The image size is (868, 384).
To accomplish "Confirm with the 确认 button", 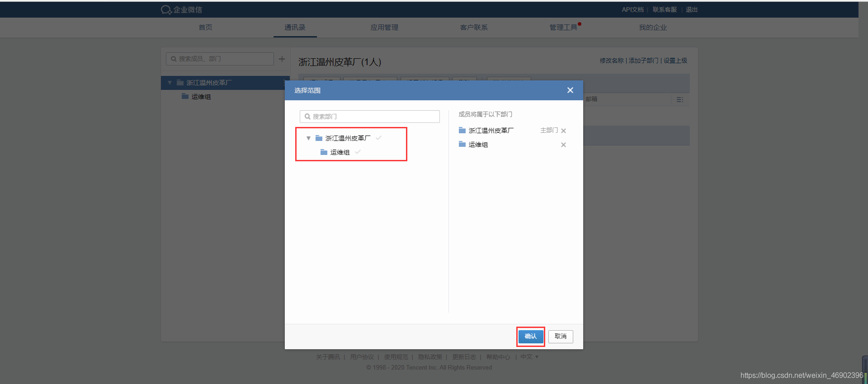I will [x=530, y=336].
